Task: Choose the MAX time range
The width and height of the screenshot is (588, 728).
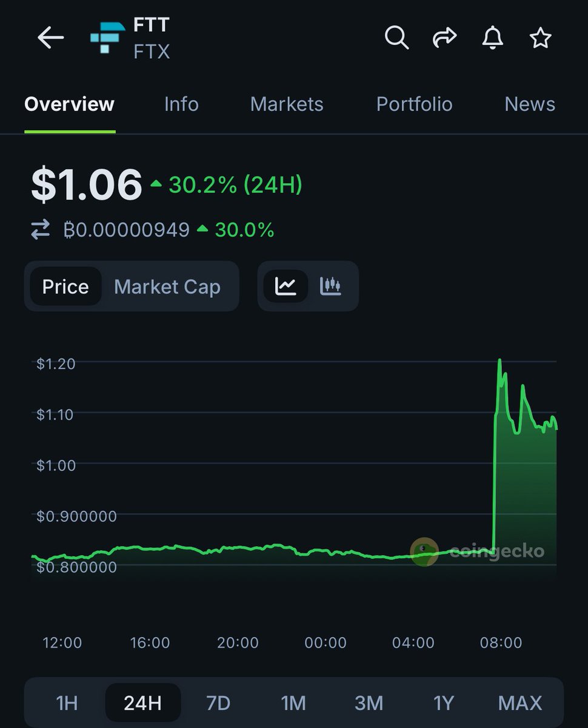Action: (x=520, y=703)
